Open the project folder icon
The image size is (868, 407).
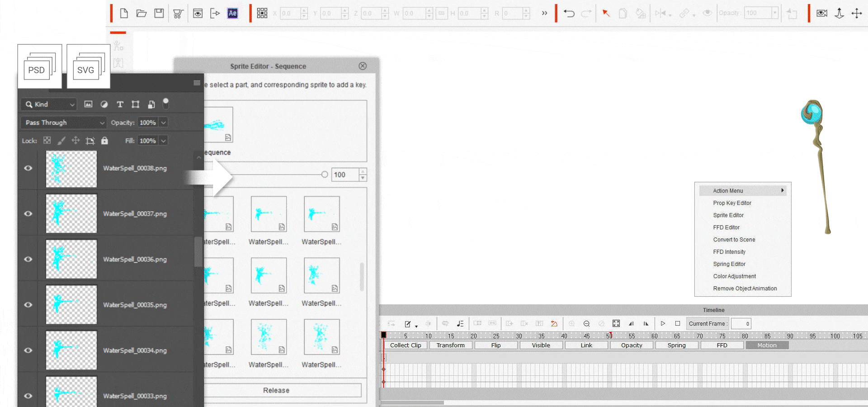tap(142, 13)
